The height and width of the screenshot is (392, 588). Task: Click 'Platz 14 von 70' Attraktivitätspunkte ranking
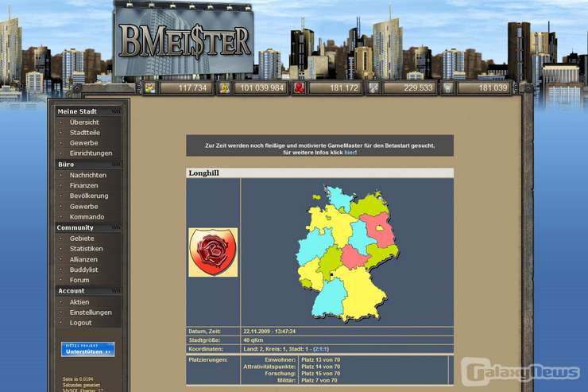pyautogui.click(x=321, y=367)
